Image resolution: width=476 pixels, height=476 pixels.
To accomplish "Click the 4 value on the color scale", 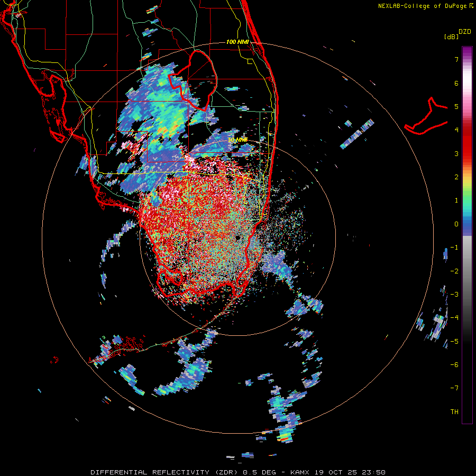I will pyautogui.click(x=456, y=130).
